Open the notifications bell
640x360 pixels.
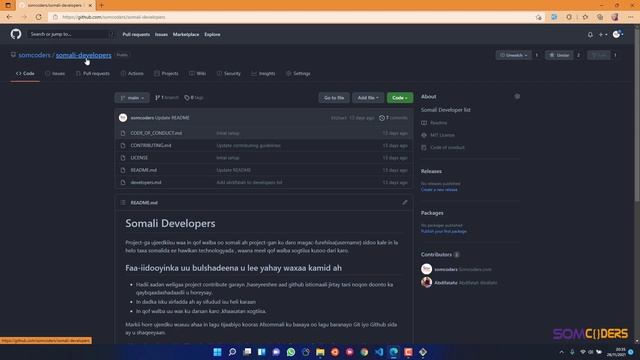click(590, 35)
